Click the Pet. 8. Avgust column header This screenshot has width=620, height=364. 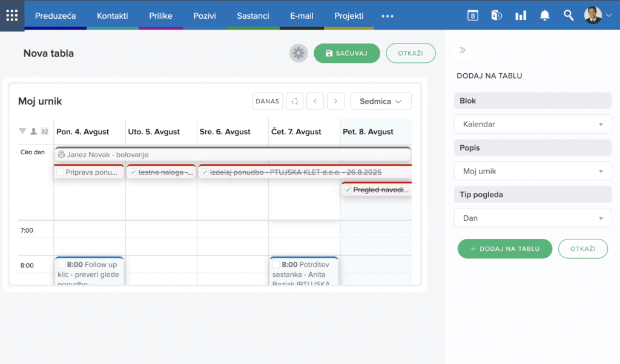pos(368,131)
